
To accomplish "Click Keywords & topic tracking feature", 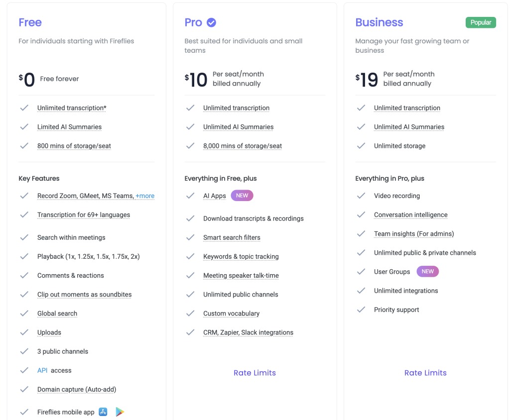I will pos(241,257).
